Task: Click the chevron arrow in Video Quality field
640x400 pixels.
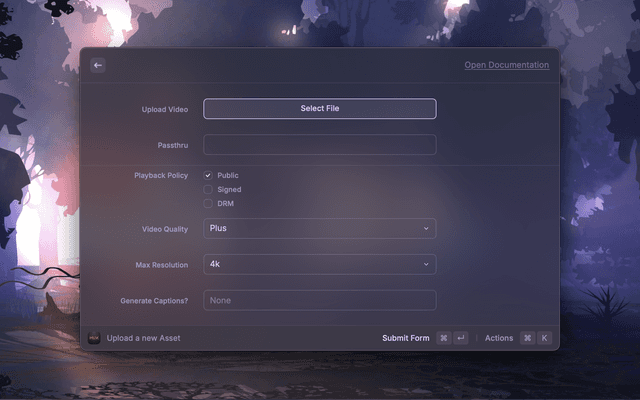Action: click(x=426, y=229)
